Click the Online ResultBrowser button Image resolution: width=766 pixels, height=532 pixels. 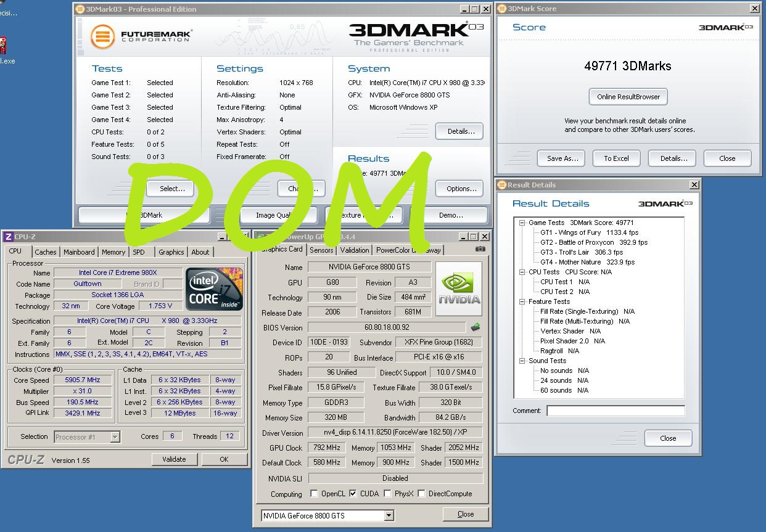[x=628, y=97]
